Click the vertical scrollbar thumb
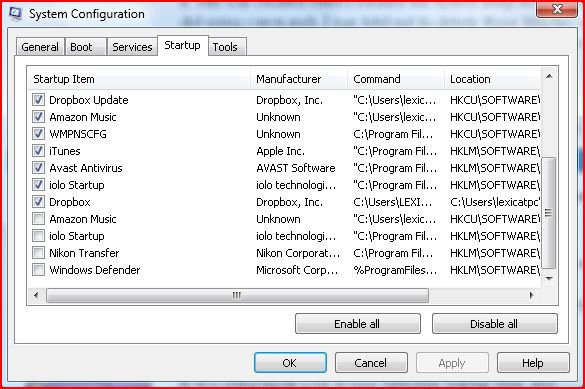 click(548, 213)
